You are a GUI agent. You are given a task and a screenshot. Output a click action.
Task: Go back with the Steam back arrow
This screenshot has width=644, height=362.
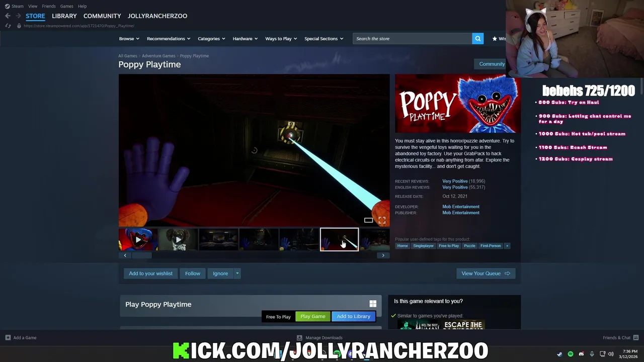pyautogui.click(x=8, y=16)
